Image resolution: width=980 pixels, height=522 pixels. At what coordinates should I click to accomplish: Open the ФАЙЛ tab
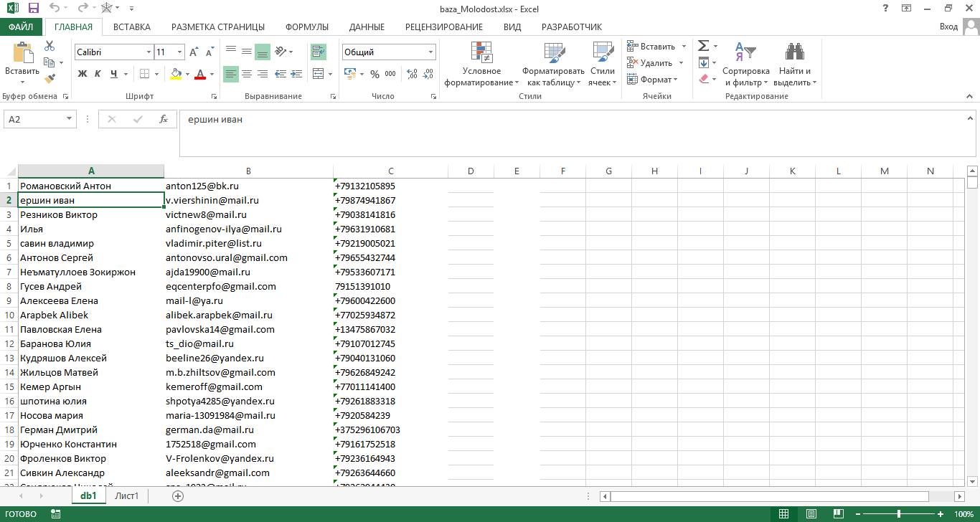click(22, 27)
